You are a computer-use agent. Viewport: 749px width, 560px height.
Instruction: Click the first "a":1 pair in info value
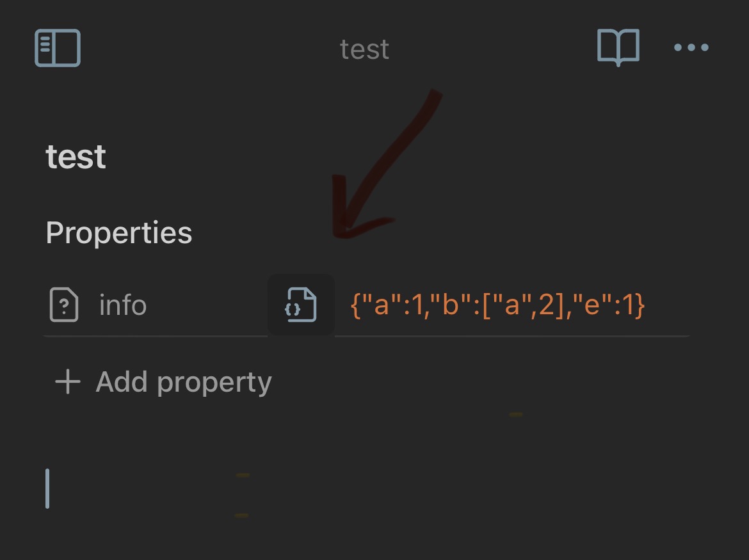click(x=392, y=305)
